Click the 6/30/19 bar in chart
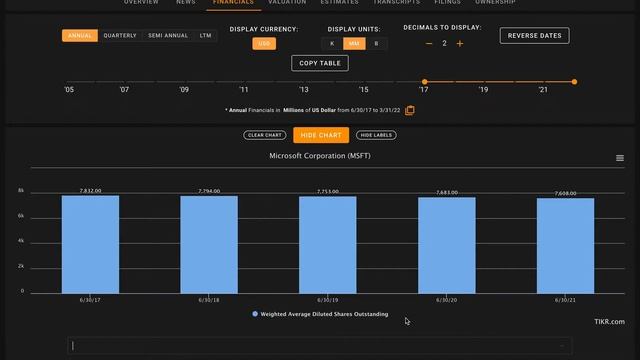640x360 pixels. [328, 245]
